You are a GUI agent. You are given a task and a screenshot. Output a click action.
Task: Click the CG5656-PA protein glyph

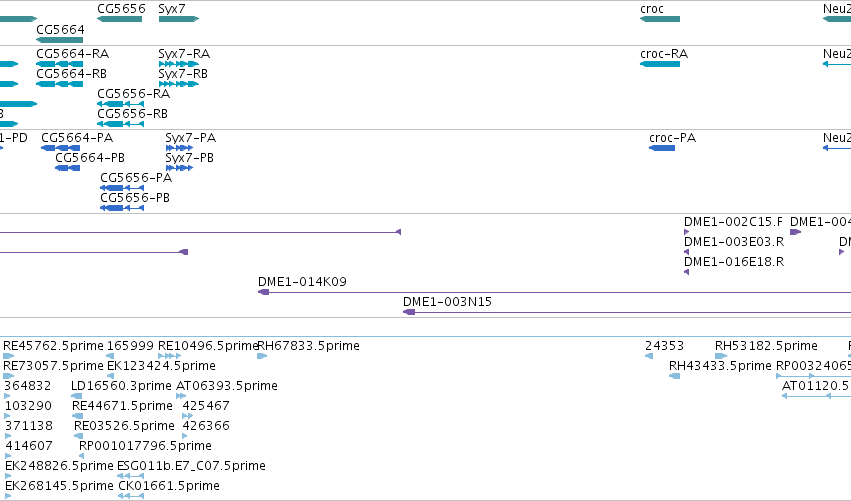[x=122, y=188]
